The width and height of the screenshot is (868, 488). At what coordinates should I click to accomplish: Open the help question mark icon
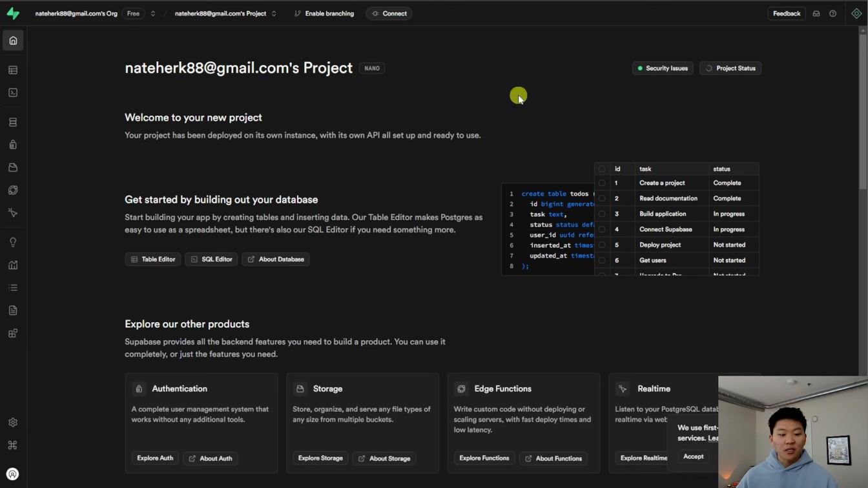pos(833,14)
